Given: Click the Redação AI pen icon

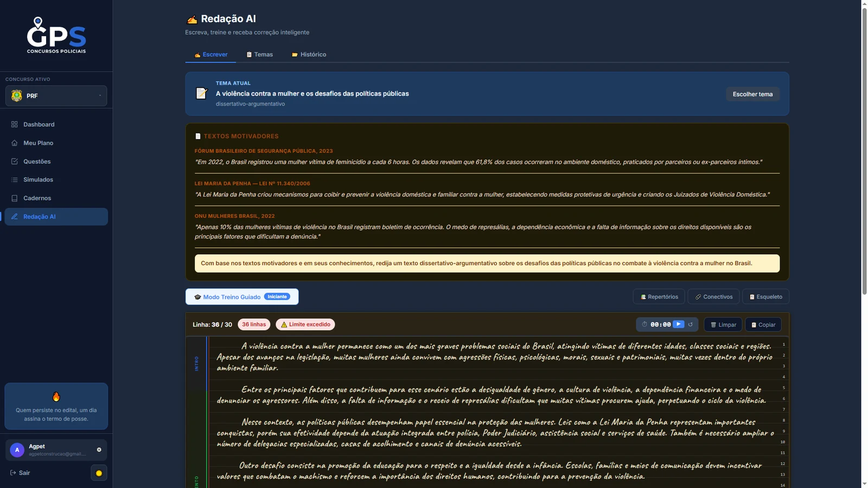Looking at the screenshot, I should pos(15,217).
